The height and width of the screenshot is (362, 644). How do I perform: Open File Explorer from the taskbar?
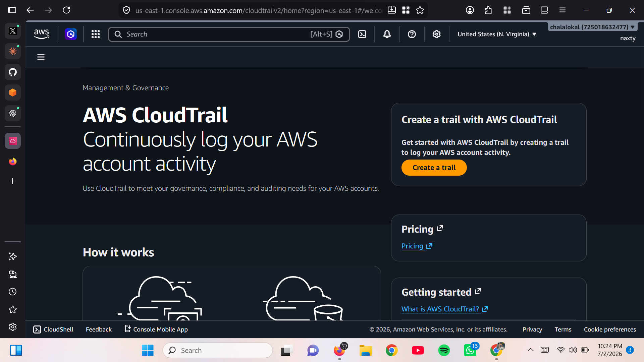[x=366, y=350]
